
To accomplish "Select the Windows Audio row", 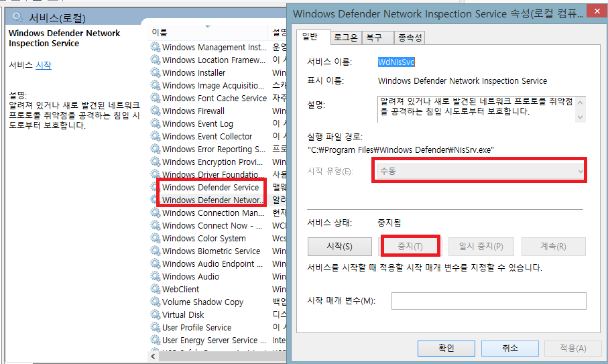I will [218, 276].
